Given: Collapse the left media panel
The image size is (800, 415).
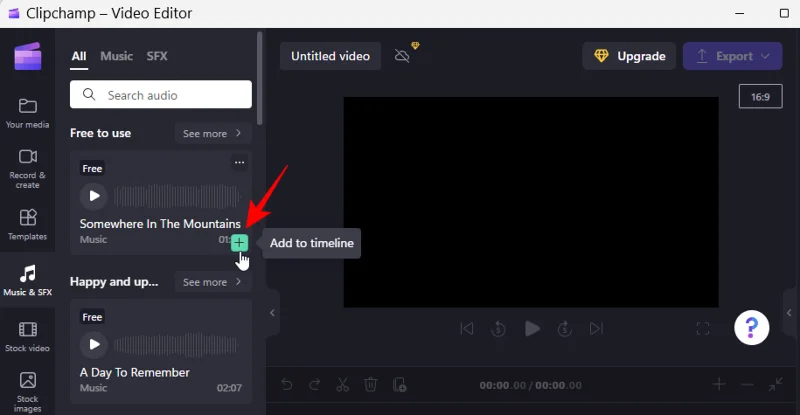Looking at the screenshot, I should click(x=272, y=312).
